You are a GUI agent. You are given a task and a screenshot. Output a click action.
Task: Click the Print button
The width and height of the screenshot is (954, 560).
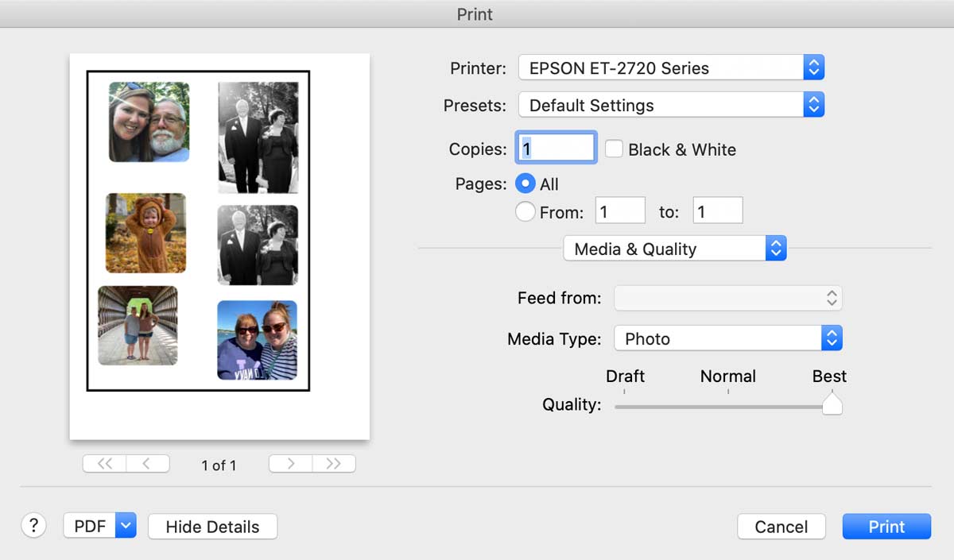[886, 527]
